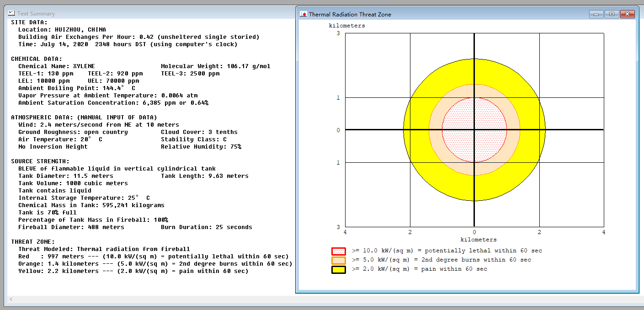
Task: Click 'Burn Duration: 25 seconds' text
Action: click(x=207, y=227)
